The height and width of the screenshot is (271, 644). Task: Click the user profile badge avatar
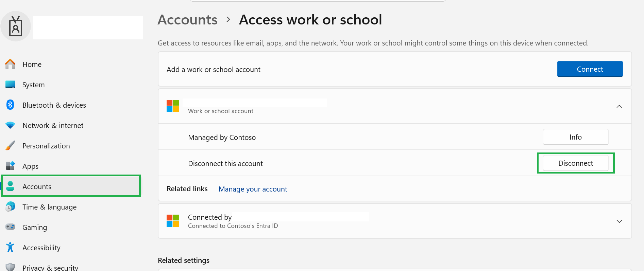pos(16,26)
